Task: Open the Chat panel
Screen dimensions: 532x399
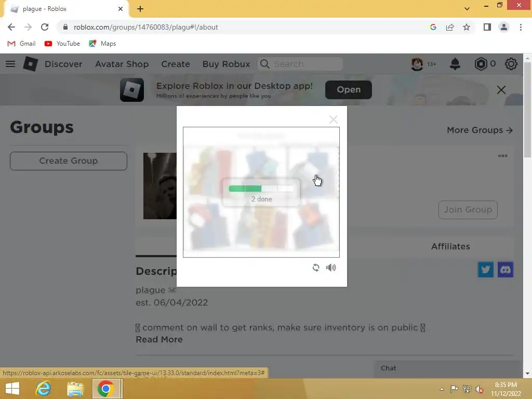Action: (448, 368)
